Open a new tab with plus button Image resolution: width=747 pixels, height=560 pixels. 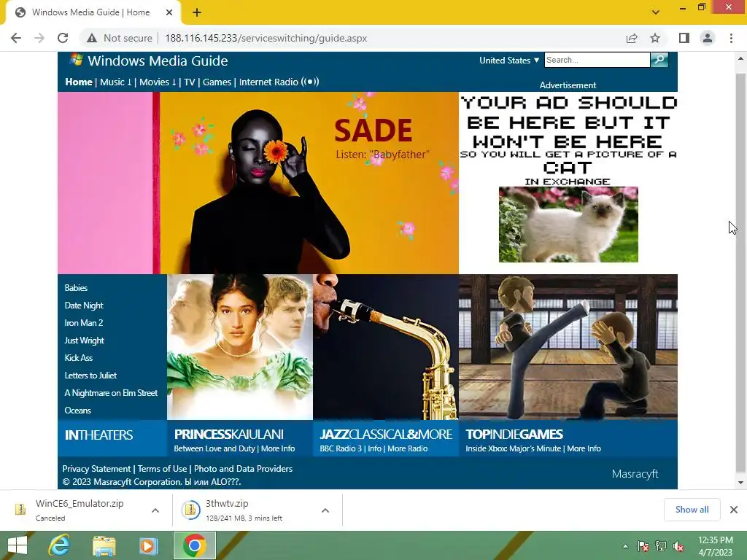tap(197, 12)
